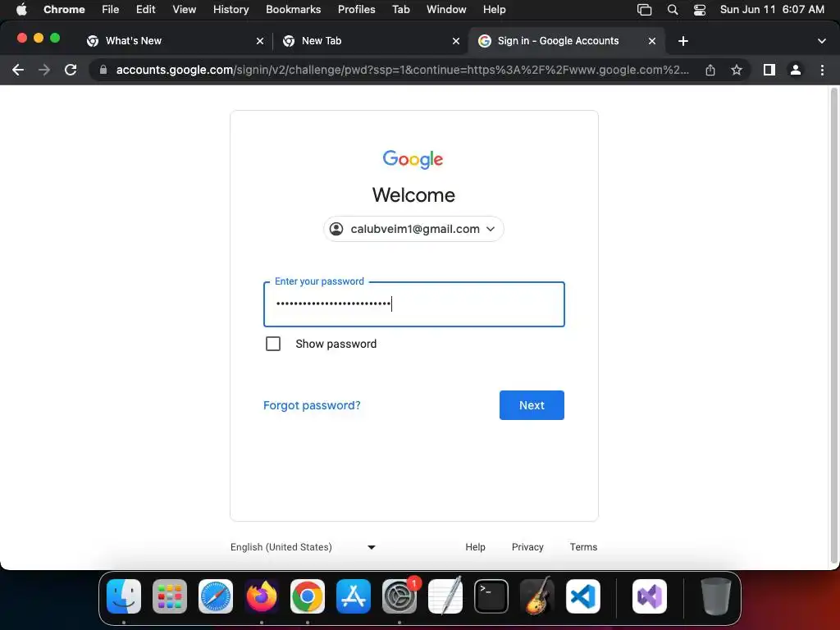Close the What's New tab
Screen dimensions: 840x630
click(x=260, y=41)
